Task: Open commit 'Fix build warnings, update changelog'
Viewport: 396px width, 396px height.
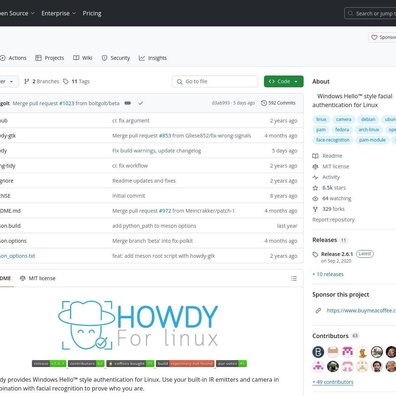Action: 157,151
